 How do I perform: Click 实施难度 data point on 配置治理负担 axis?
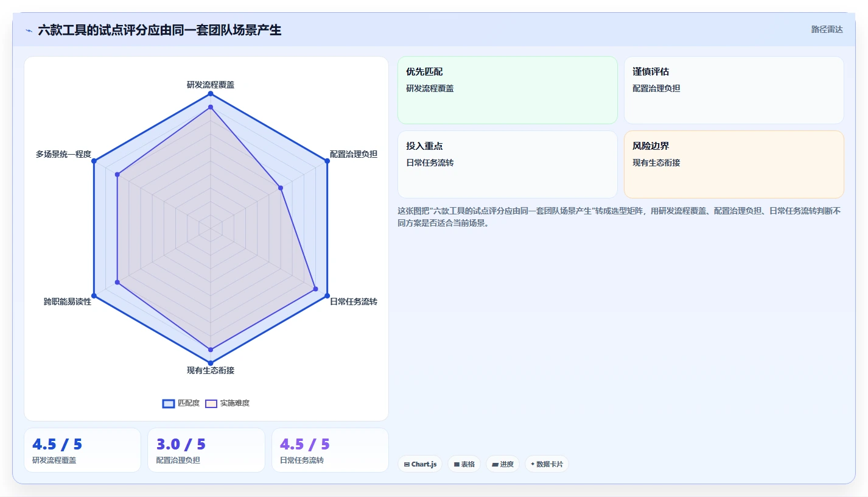point(281,188)
